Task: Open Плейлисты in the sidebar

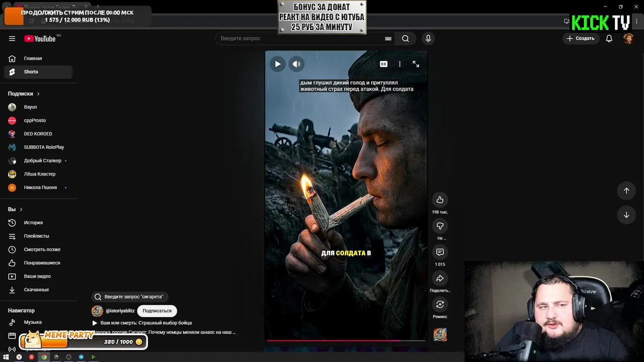Action: pos(38,236)
